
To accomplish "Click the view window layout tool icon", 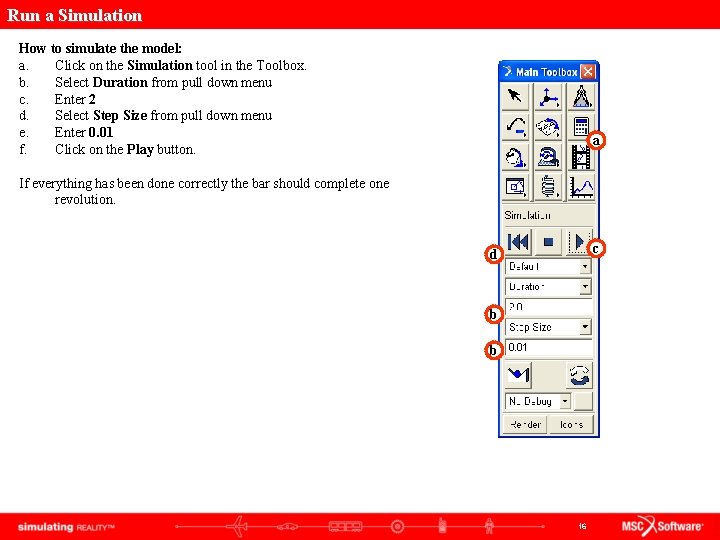I will click(x=515, y=187).
